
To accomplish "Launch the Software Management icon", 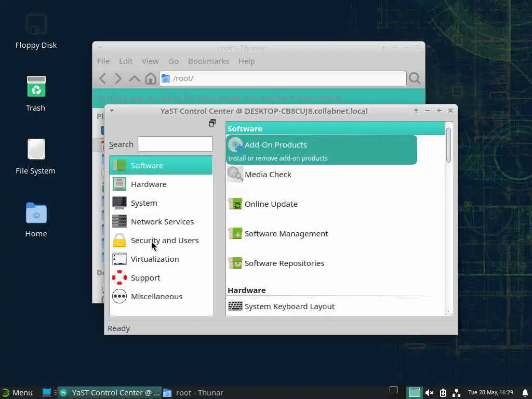I will point(235,233).
